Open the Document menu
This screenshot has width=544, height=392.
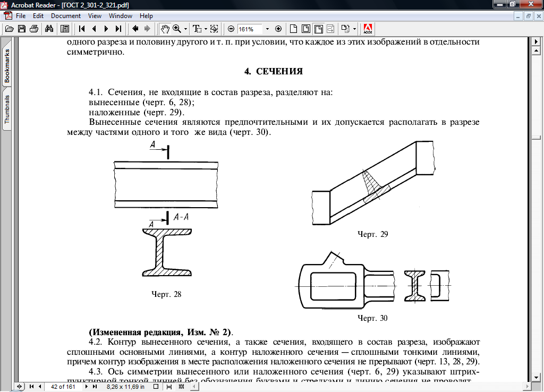coord(65,16)
